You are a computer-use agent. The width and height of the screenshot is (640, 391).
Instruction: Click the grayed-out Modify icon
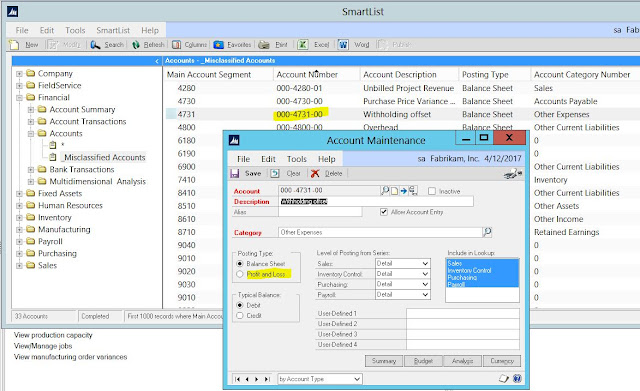(53, 44)
